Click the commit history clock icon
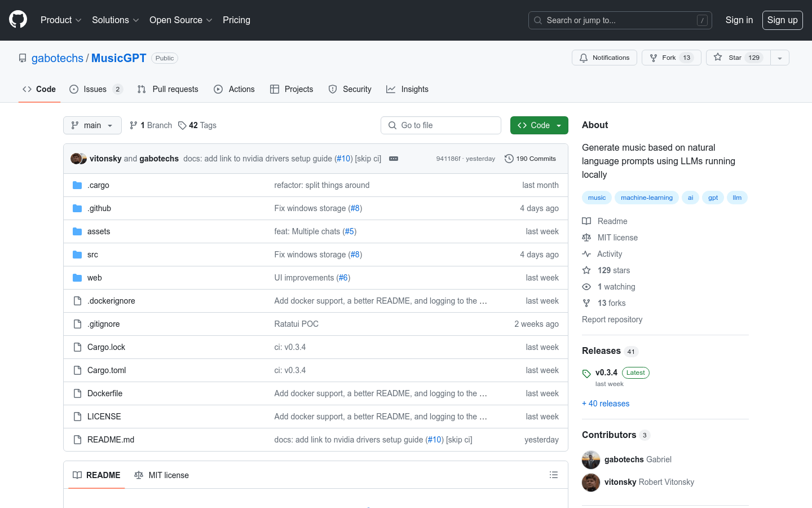Image resolution: width=812 pixels, height=508 pixels. [x=509, y=159]
